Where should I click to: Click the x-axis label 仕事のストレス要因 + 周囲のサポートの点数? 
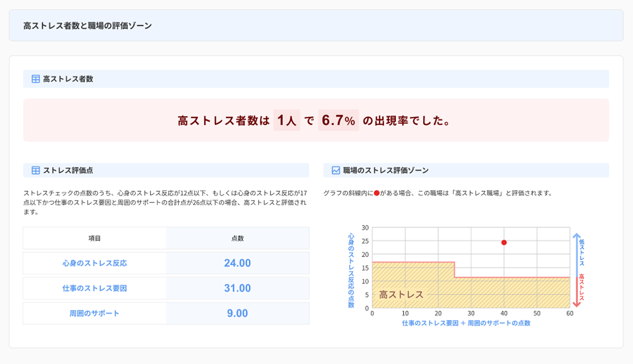click(x=466, y=323)
